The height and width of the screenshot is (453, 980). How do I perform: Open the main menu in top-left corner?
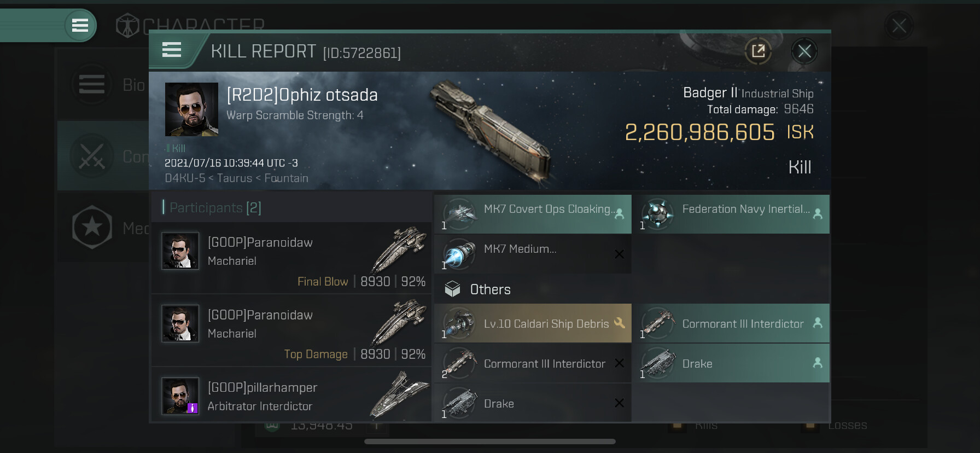pyautogui.click(x=80, y=25)
